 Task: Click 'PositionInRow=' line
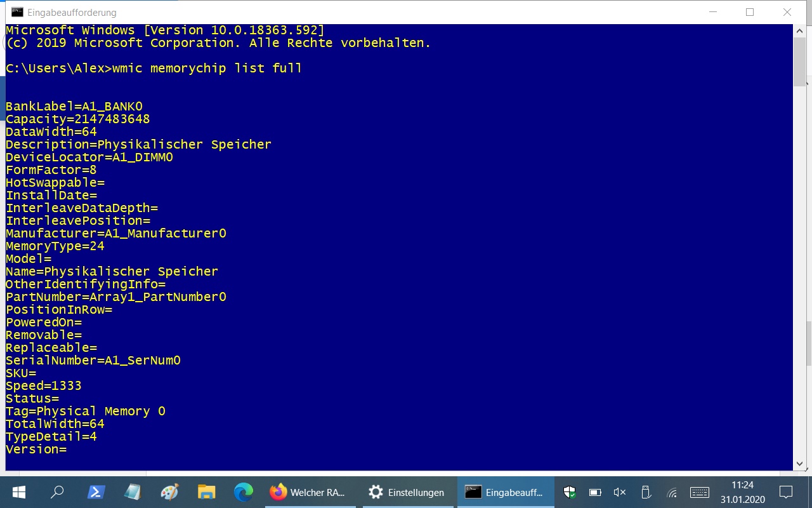click(x=59, y=309)
